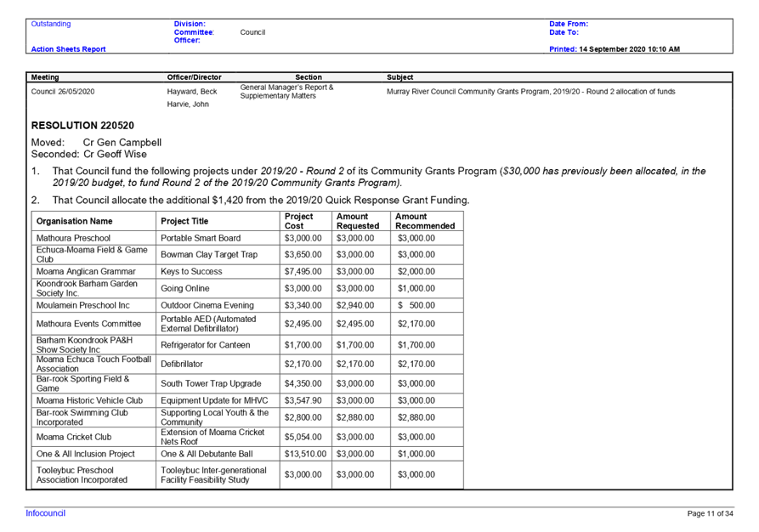This screenshot has width=759, height=532.
Task: Click the 'Outdoor Cinema Evening' cell
Action: point(218,305)
